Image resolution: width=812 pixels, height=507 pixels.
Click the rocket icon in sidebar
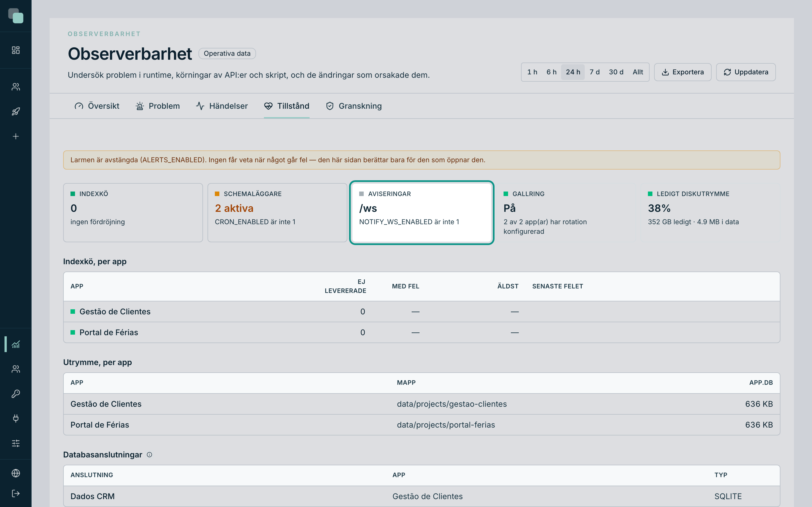click(16, 112)
